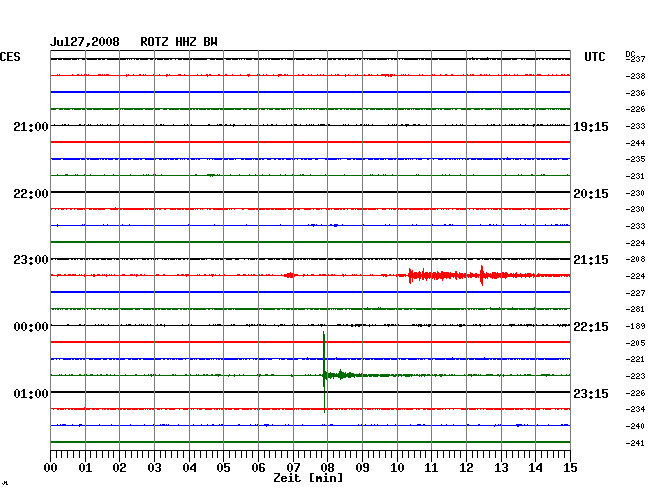Click DC offset value -281
Viewport: 650px width, 494px height.
pyautogui.click(x=635, y=309)
